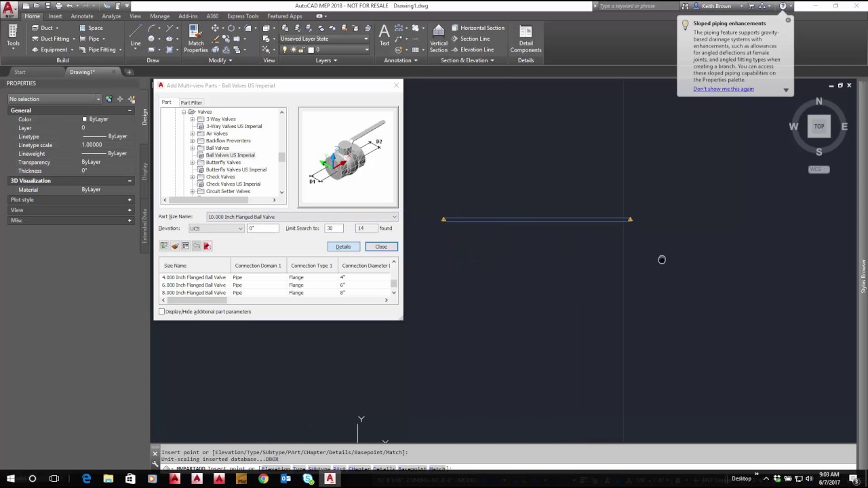Click the Design side tab of Properties
This screenshot has height=488, width=868.
tap(144, 117)
